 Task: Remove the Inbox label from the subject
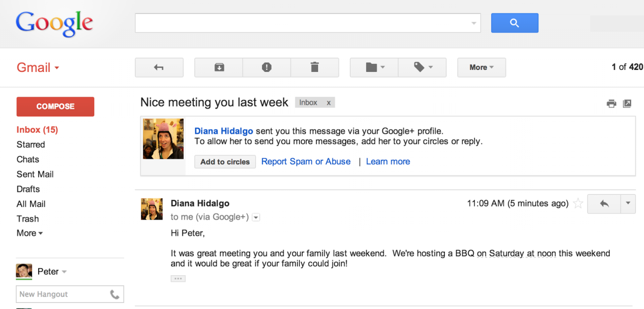(x=329, y=102)
